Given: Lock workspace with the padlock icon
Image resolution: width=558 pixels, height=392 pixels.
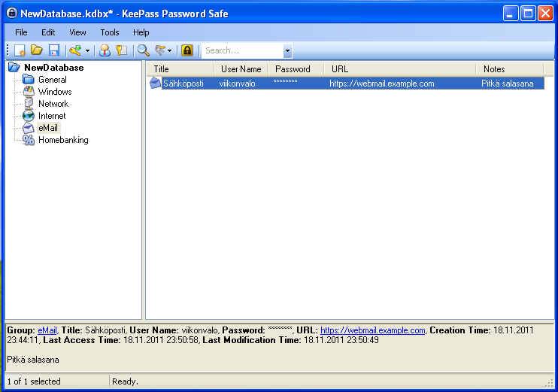Looking at the screenshot, I should [x=187, y=50].
